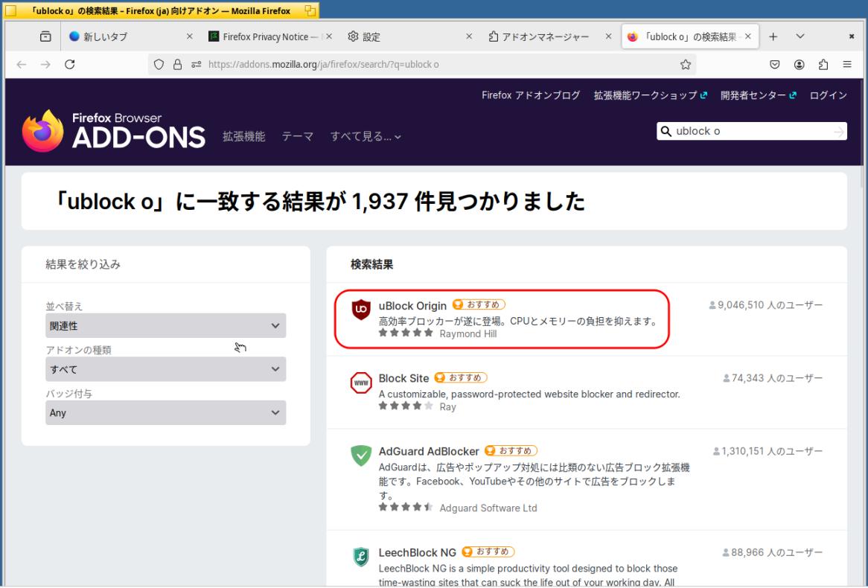Click the Block Site star rating
This screenshot has height=588, width=868.
point(406,406)
